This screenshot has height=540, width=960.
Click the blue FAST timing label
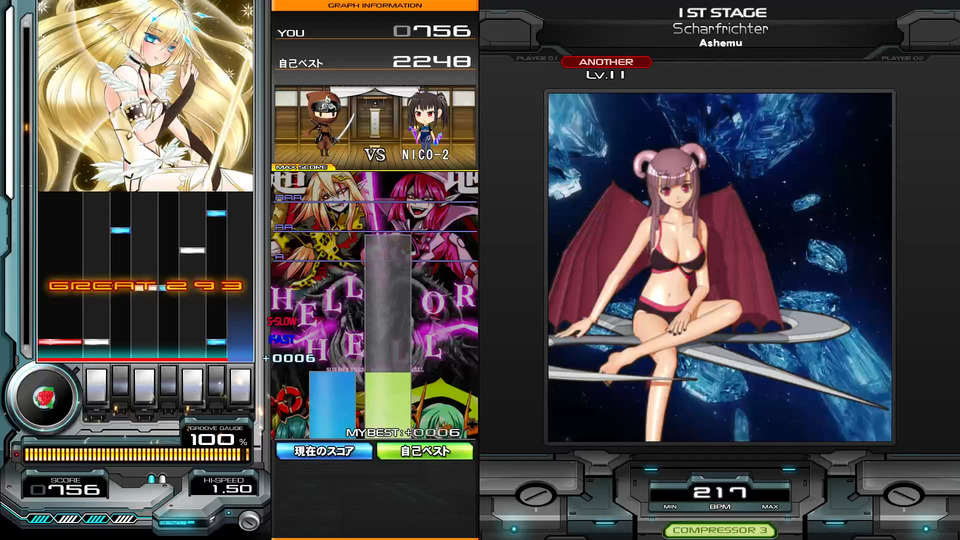[280, 339]
